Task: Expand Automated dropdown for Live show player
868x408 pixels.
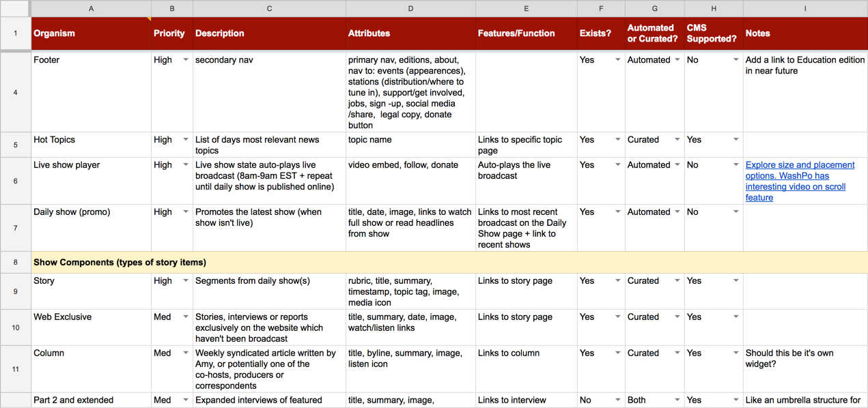Action: [x=677, y=165]
